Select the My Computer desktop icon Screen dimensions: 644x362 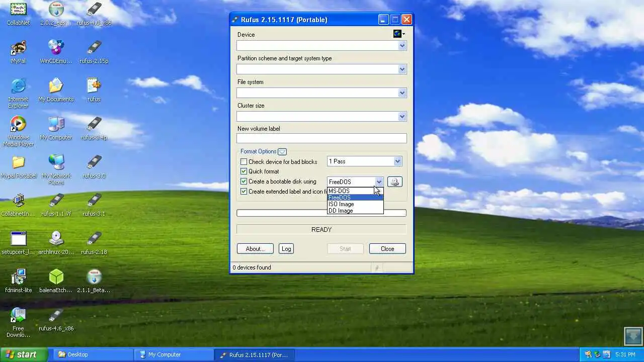point(56,128)
